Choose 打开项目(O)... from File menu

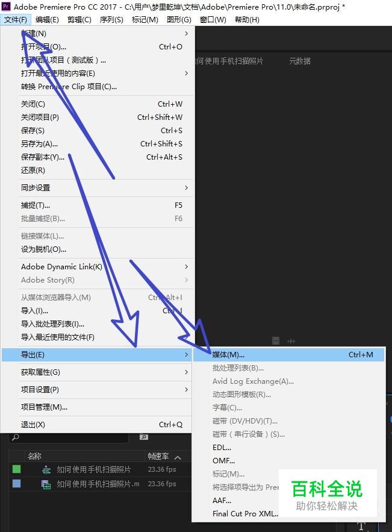point(98,47)
